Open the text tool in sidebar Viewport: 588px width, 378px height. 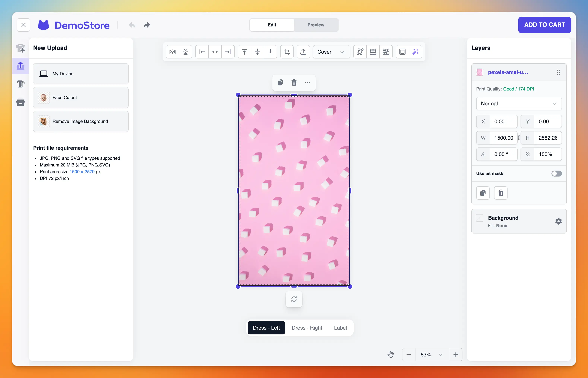(21, 84)
